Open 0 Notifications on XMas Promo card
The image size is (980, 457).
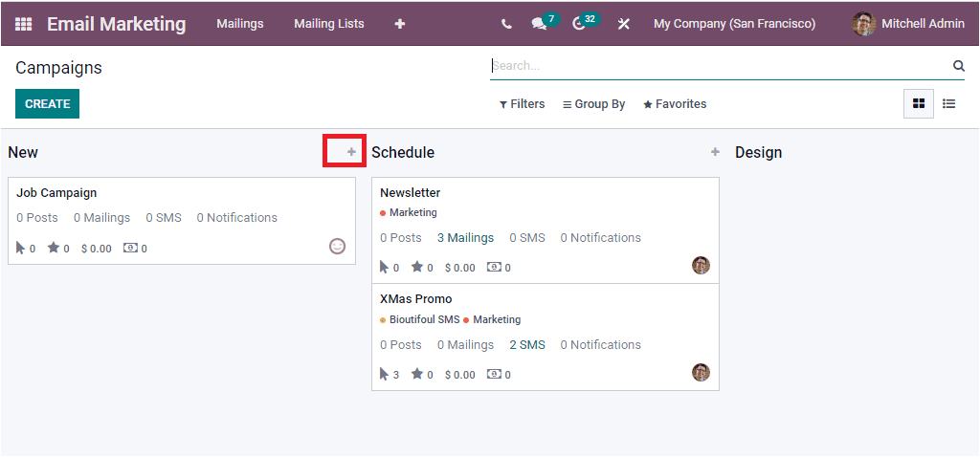click(601, 344)
